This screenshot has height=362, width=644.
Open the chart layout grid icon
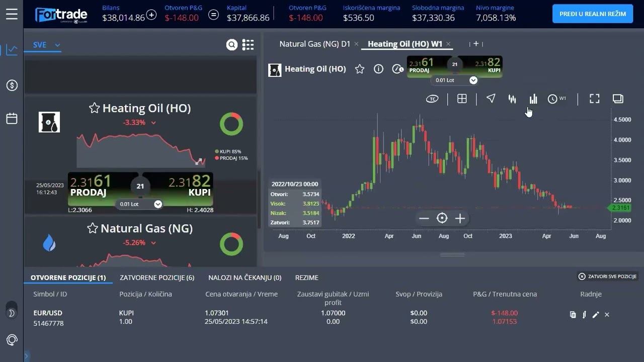(462, 99)
